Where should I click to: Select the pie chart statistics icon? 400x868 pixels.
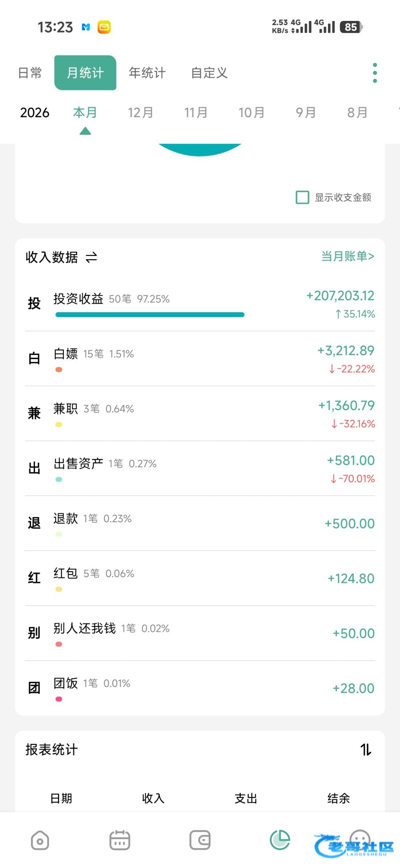tap(280, 840)
